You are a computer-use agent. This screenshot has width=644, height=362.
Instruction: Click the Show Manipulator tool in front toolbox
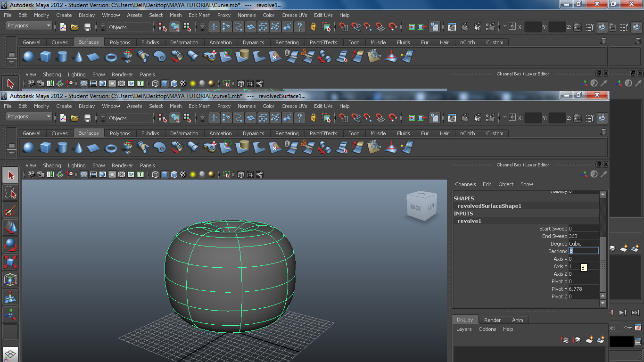pos(10,314)
